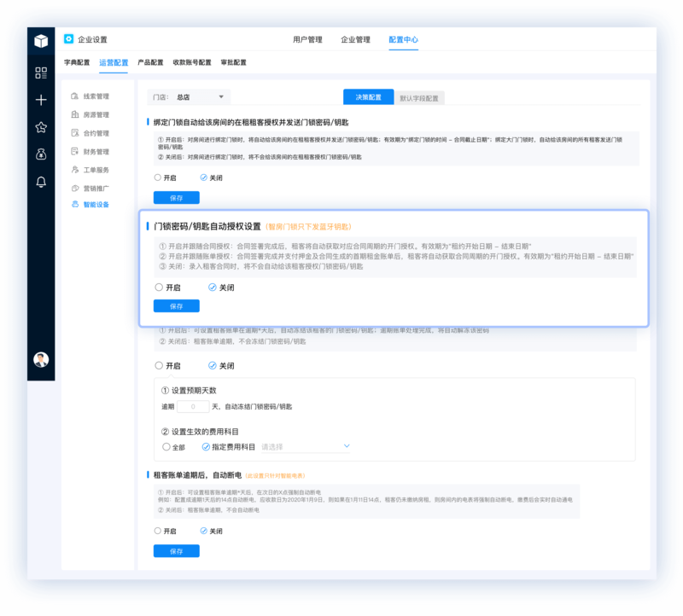
Task: Open the dashboard grid icon in sidebar
Action: coord(41,73)
